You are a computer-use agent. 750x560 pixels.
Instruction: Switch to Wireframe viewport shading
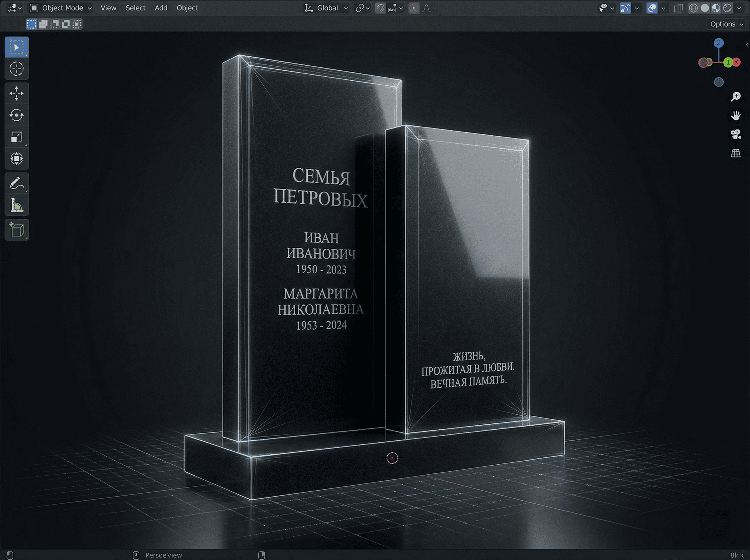tap(693, 8)
